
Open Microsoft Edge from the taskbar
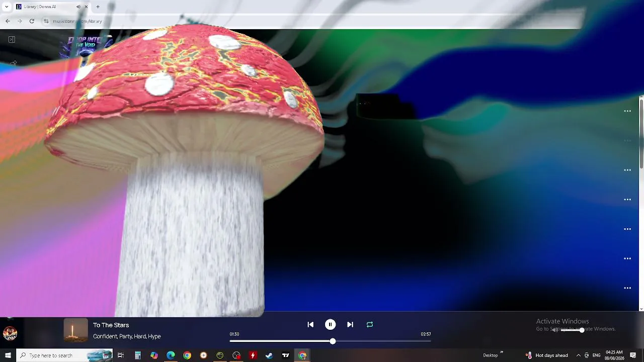pyautogui.click(x=171, y=355)
